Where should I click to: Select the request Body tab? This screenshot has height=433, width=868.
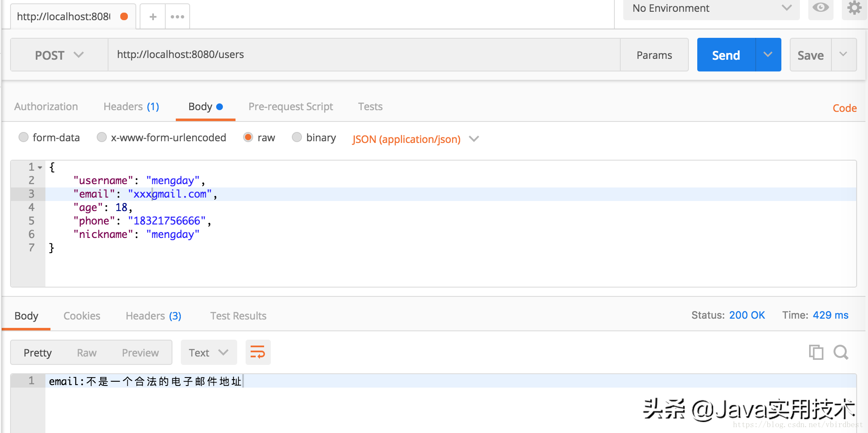point(205,106)
